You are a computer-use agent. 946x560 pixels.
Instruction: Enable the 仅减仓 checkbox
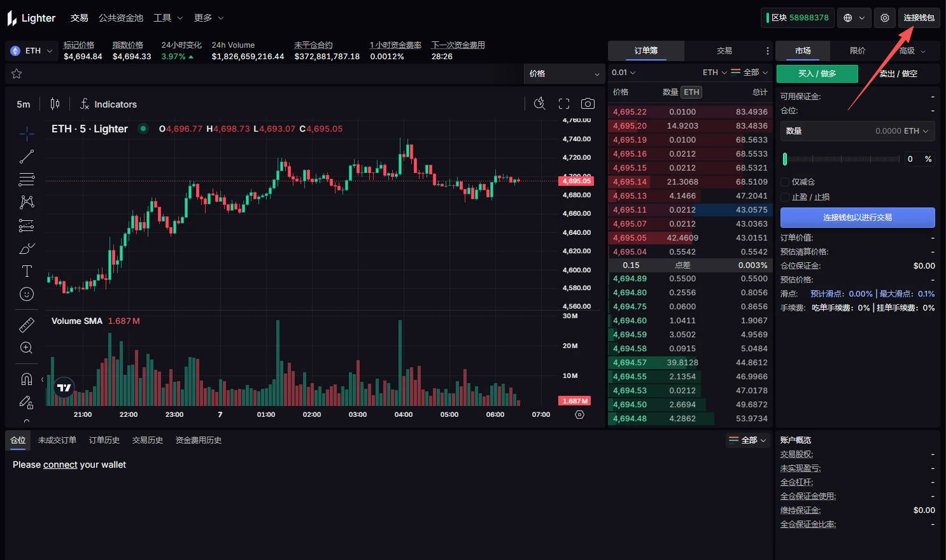pos(784,181)
